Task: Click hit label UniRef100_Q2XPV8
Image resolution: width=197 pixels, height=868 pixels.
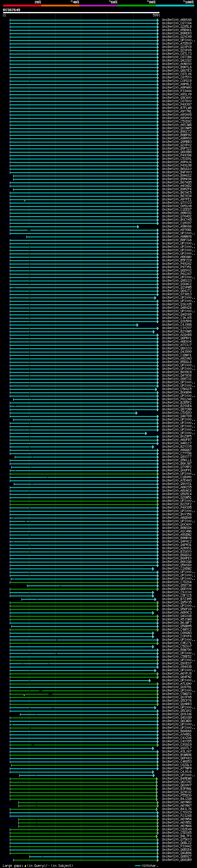Action: (x=176, y=50)
